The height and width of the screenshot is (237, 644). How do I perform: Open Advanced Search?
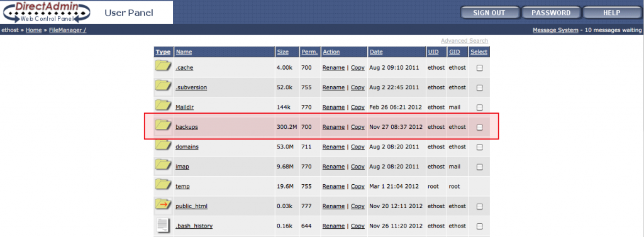click(x=465, y=41)
